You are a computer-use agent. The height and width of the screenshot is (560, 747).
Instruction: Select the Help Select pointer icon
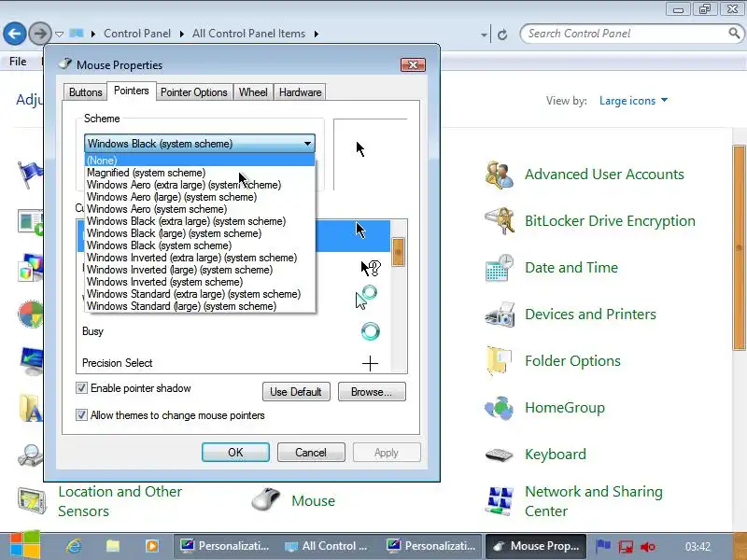pyautogui.click(x=371, y=268)
